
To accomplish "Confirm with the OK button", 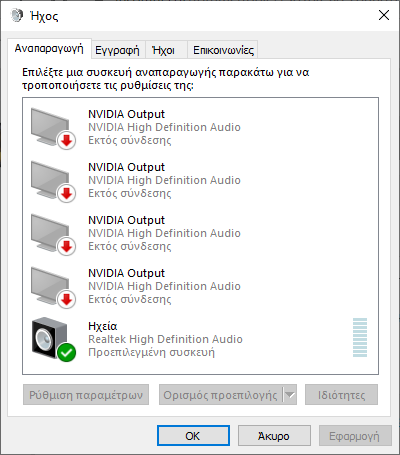I will pos(193,436).
